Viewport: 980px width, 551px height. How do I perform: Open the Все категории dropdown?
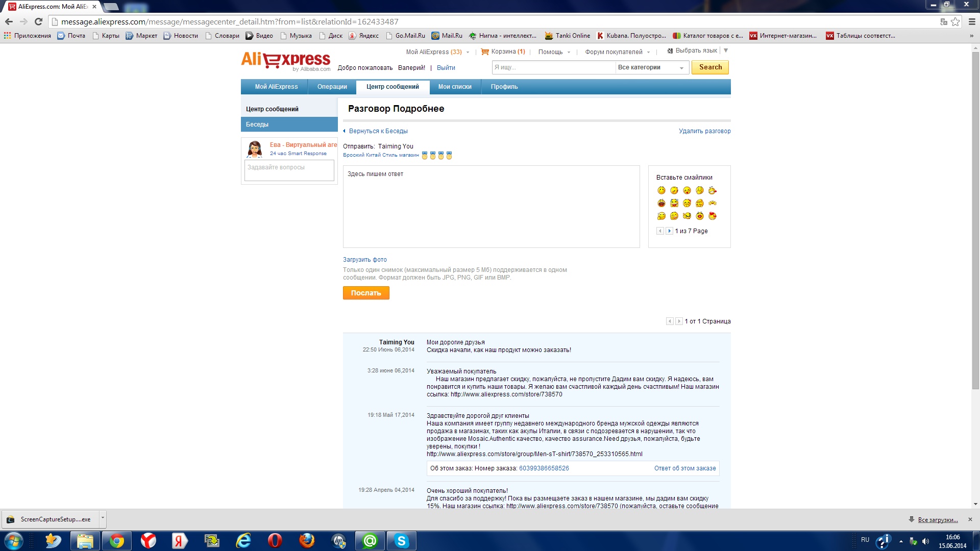(x=651, y=67)
